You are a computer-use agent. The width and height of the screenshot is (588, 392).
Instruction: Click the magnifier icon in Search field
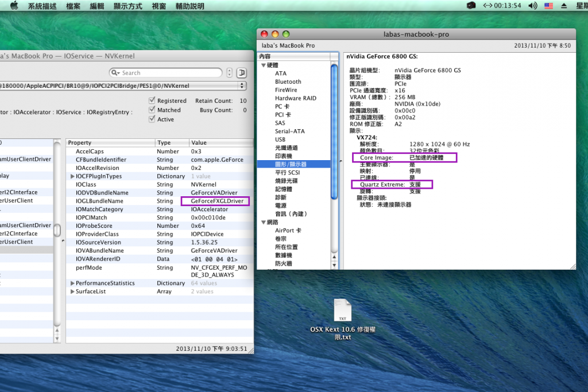[115, 73]
